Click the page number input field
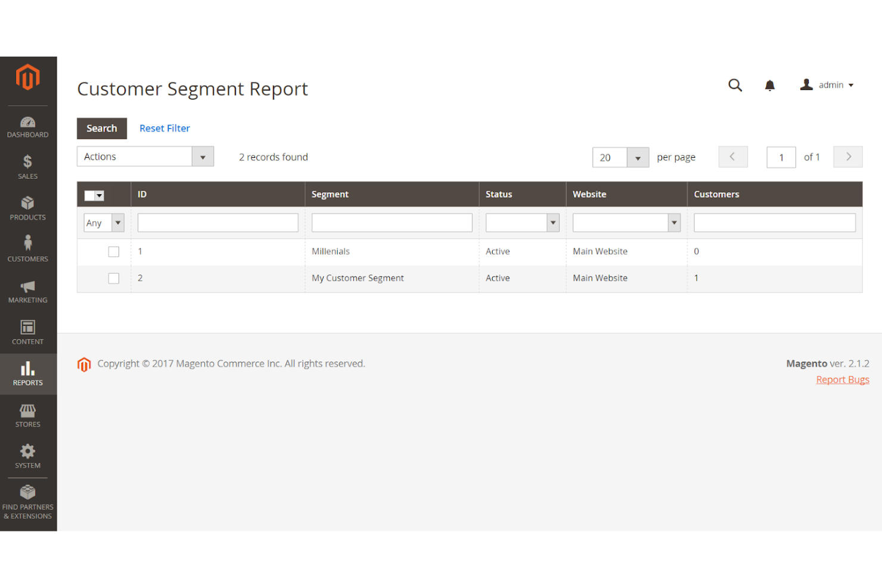This screenshot has width=882, height=588. click(781, 157)
